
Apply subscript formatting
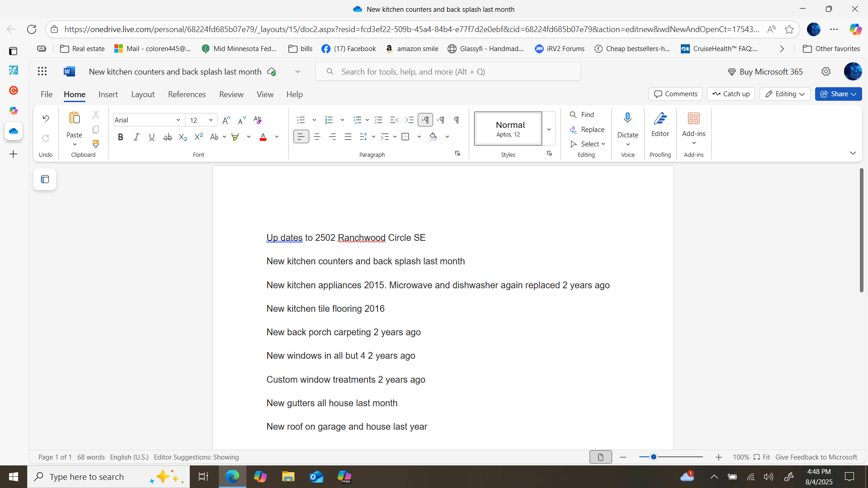pyautogui.click(x=183, y=137)
